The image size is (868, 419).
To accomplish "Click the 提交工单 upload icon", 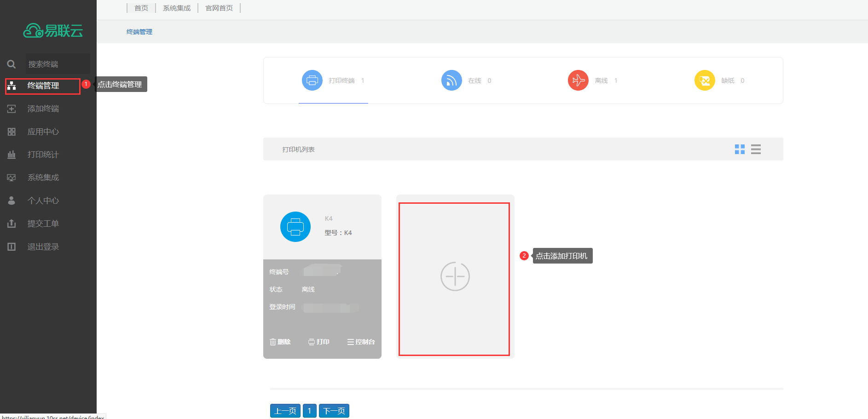I will coord(12,224).
